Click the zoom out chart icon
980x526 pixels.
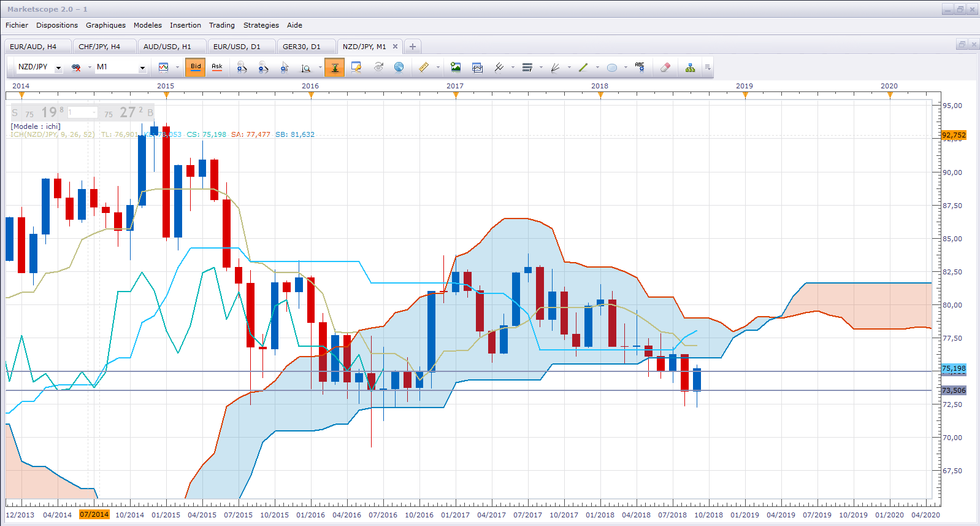(263, 68)
